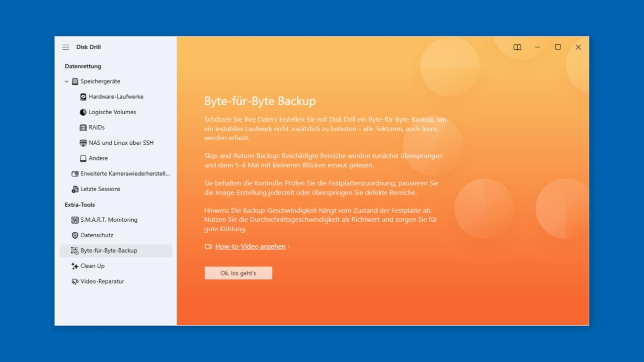Click the Ok, los geht's button
Screen dimensions: 644x362
[238, 273]
